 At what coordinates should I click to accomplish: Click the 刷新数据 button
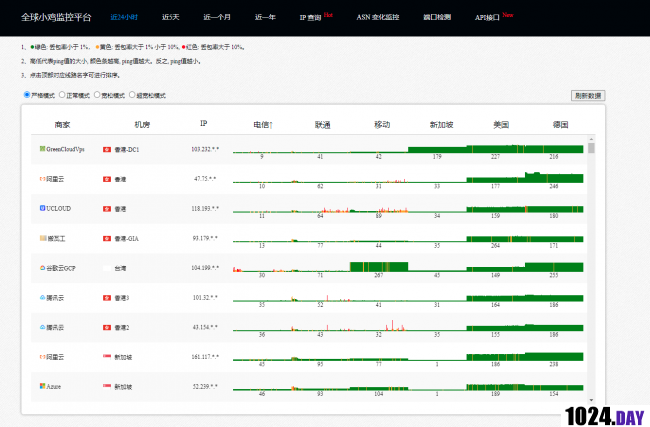click(588, 96)
